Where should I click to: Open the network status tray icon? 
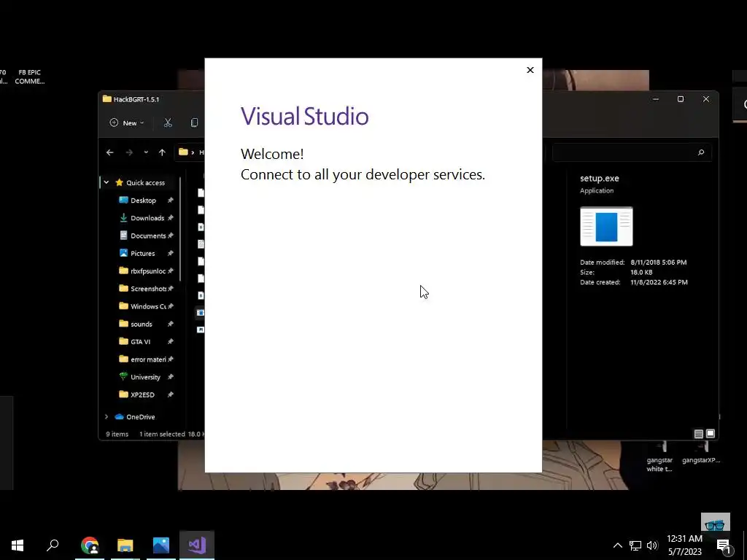(x=635, y=545)
